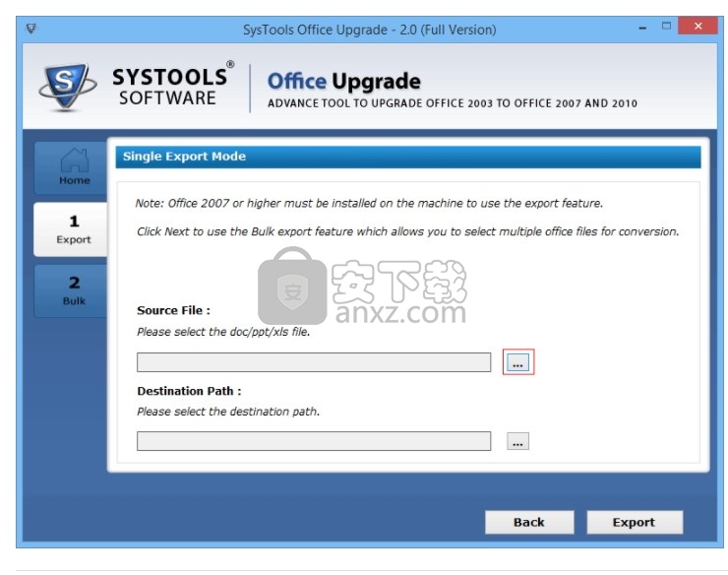Click the Destination Path field
This screenshot has width=728, height=575.
(314, 441)
